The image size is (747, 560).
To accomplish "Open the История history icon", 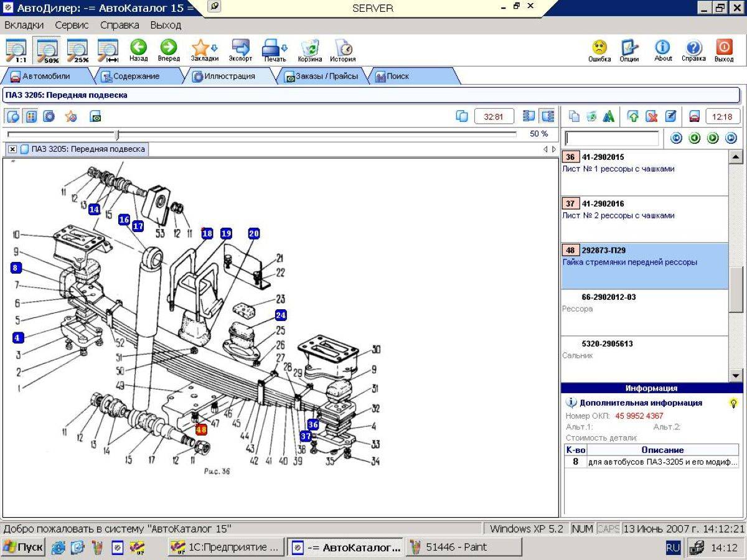I will pyautogui.click(x=343, y=50).
